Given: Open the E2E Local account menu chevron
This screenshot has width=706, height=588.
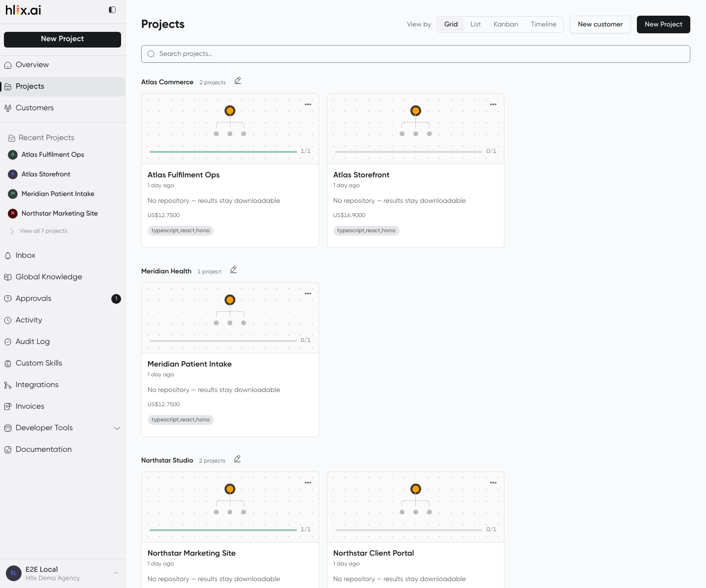Looking at the screenshot, I should 116,573.
